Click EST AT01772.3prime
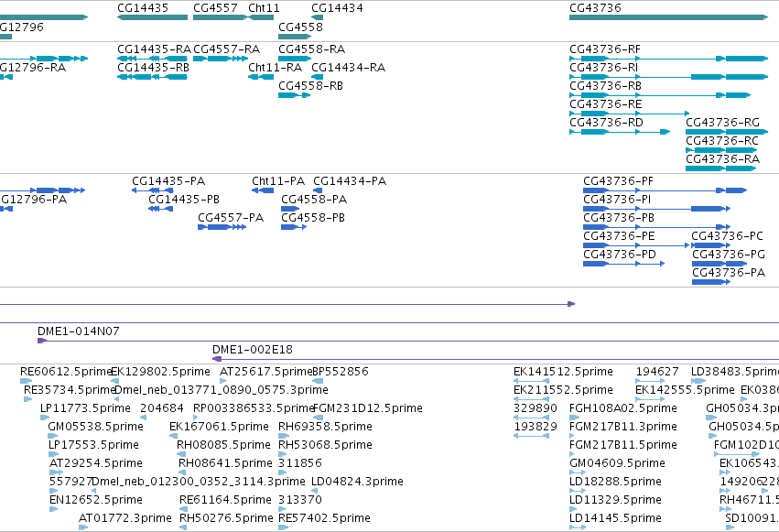 click(x=125, y=518)
